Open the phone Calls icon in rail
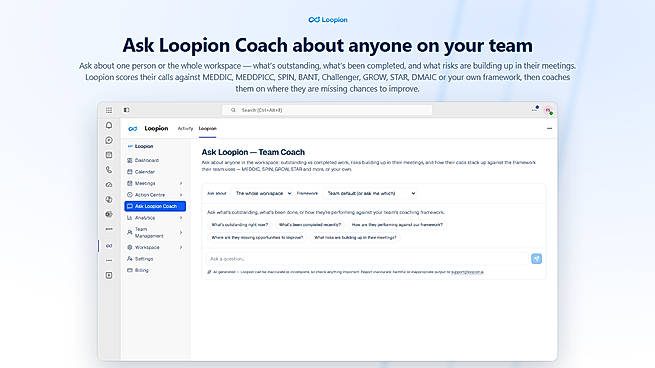This screenshot has height=368, width=655. (x=109, y=170)
